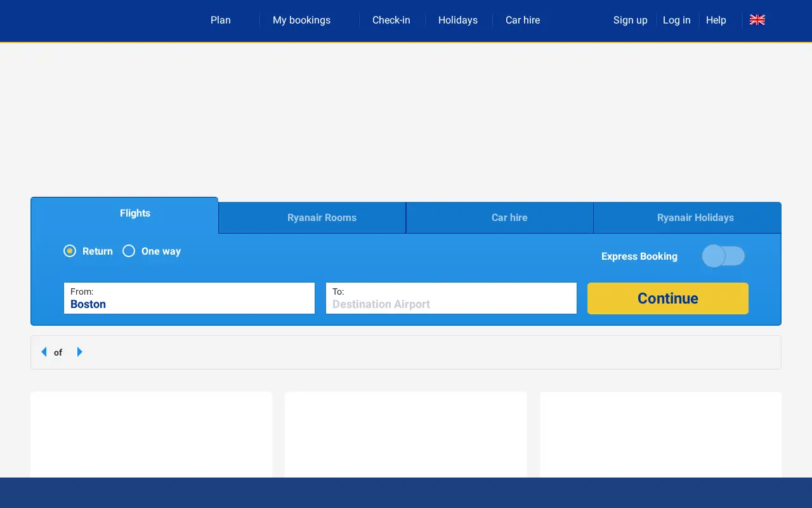This screenshot has height=508, width=812.
Task: Open the Help link
Action: point(716,20)
